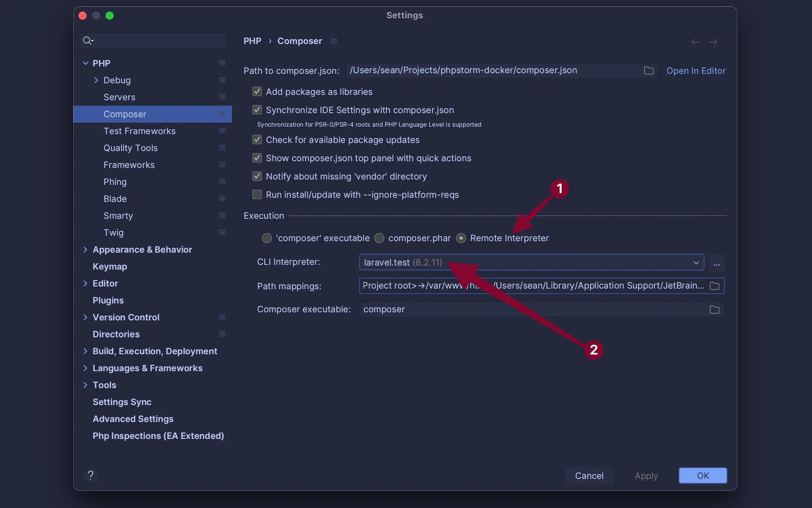Image resolution: width=812 pixels, height=508 pixels.
Task: Go forward using the right arrow
Action: click(713, 42)
